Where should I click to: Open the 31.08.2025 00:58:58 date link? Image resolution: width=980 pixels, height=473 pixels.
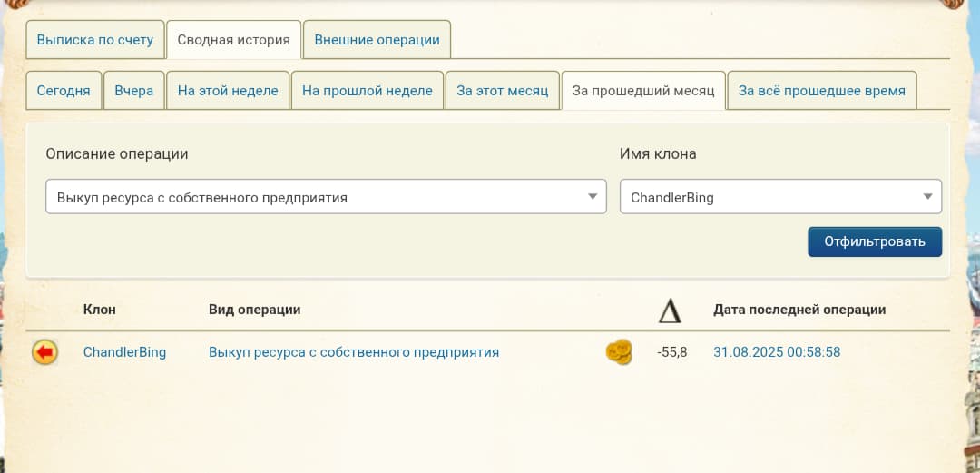pyautogui.click(x=777, y=352)
